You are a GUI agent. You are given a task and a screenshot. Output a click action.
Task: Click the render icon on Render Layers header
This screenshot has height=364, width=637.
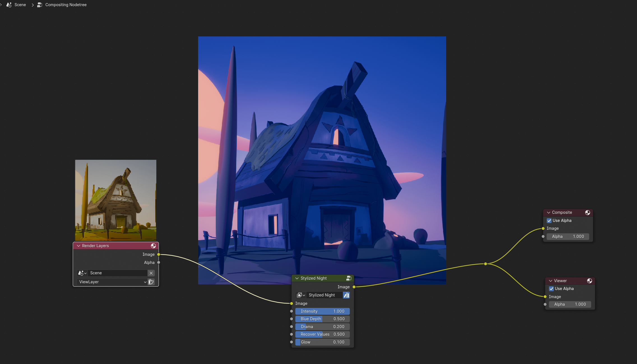click(153, 246)
